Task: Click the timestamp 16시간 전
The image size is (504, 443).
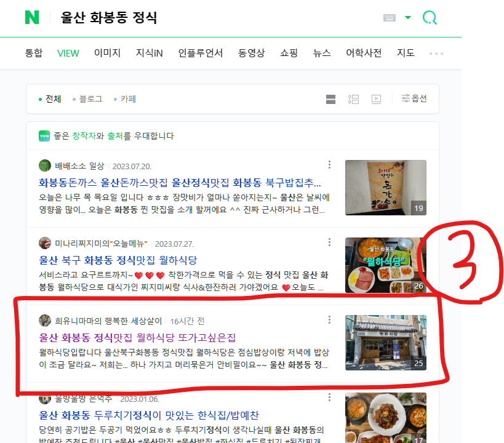Action: [x=187, y=321]
